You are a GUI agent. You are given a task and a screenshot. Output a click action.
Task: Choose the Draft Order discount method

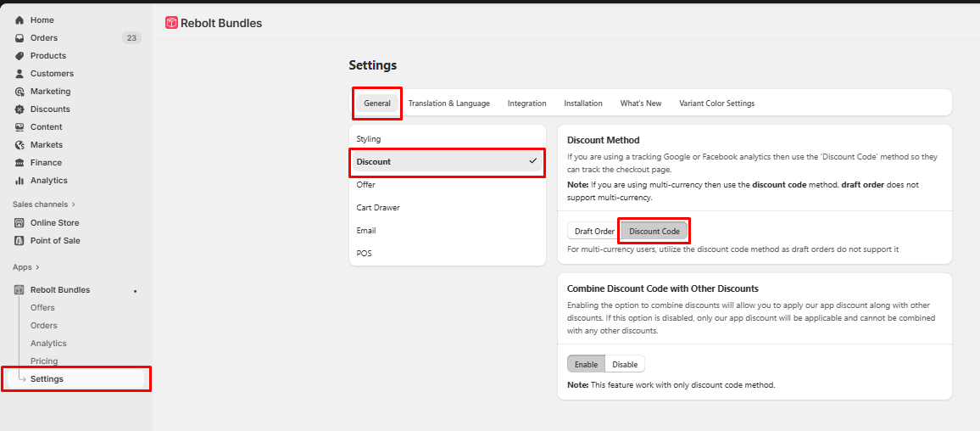(594, 231)
